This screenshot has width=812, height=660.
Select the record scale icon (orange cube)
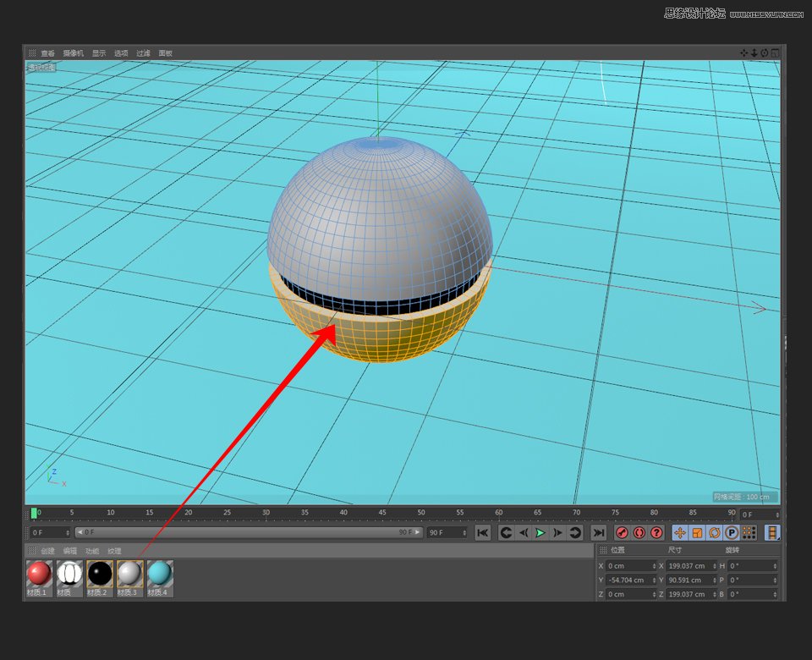point(699,533)
